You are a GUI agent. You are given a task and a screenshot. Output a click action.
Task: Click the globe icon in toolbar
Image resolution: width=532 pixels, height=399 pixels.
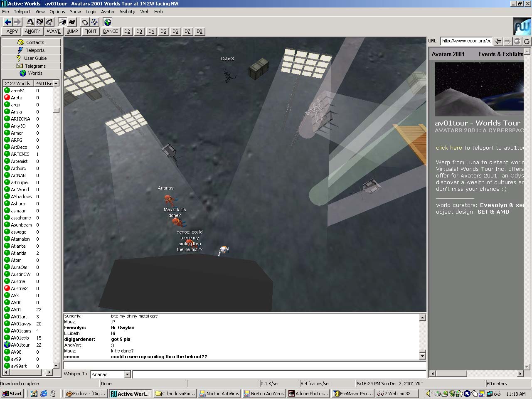pyautogui.click(x=108, y=22)
